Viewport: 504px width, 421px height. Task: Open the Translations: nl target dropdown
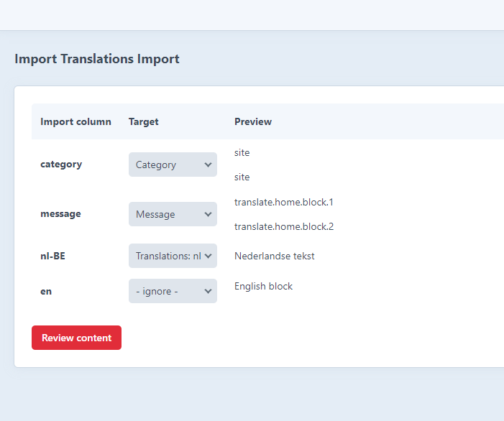pos(173,255)
